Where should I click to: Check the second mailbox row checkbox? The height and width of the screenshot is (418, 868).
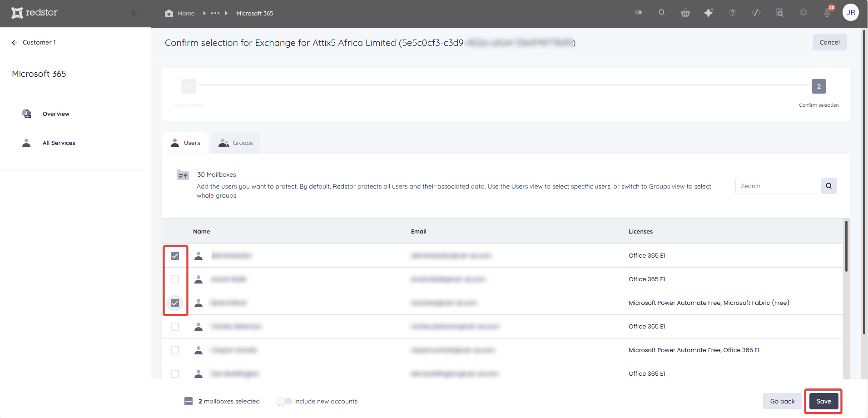[x=175, y=279]
